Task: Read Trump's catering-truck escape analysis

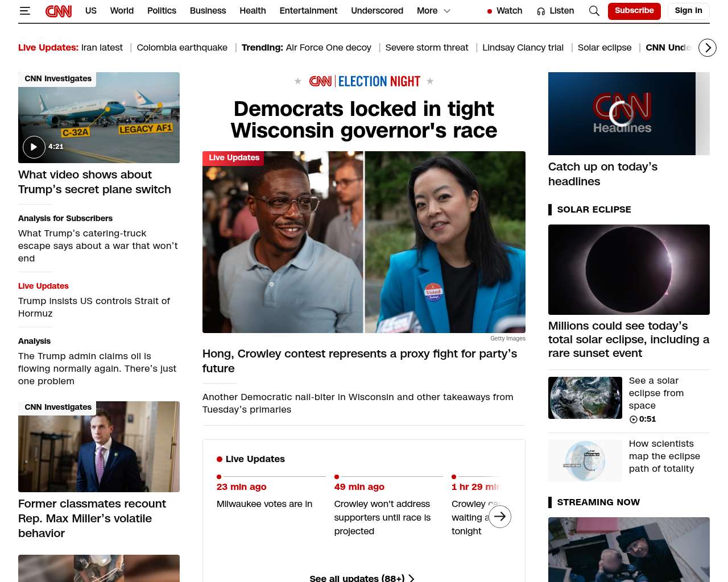Action: point(98,246)
